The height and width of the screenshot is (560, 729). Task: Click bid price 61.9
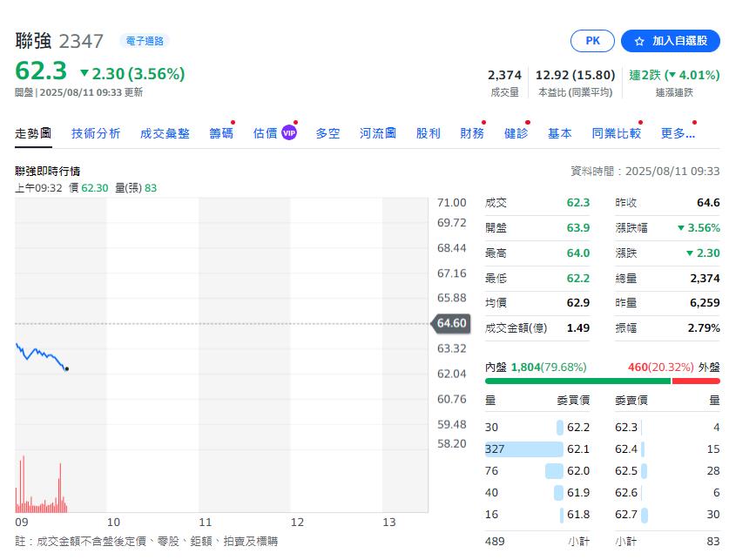[578, 493]
